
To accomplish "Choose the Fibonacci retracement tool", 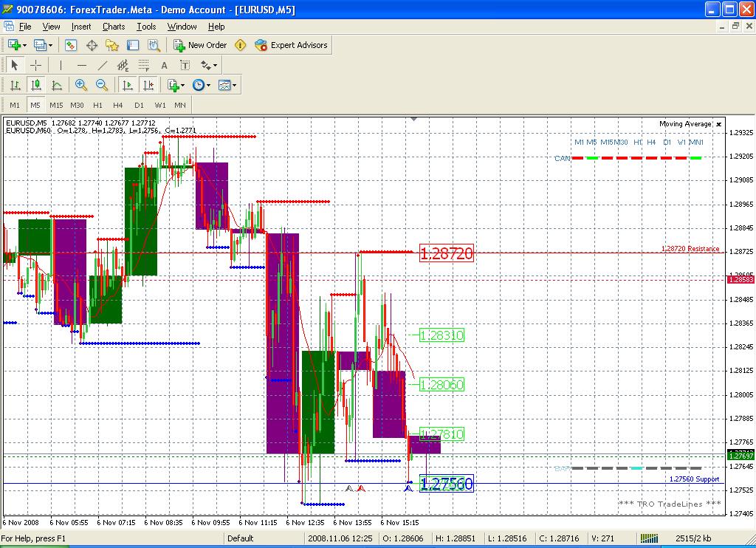I will 144,65.
